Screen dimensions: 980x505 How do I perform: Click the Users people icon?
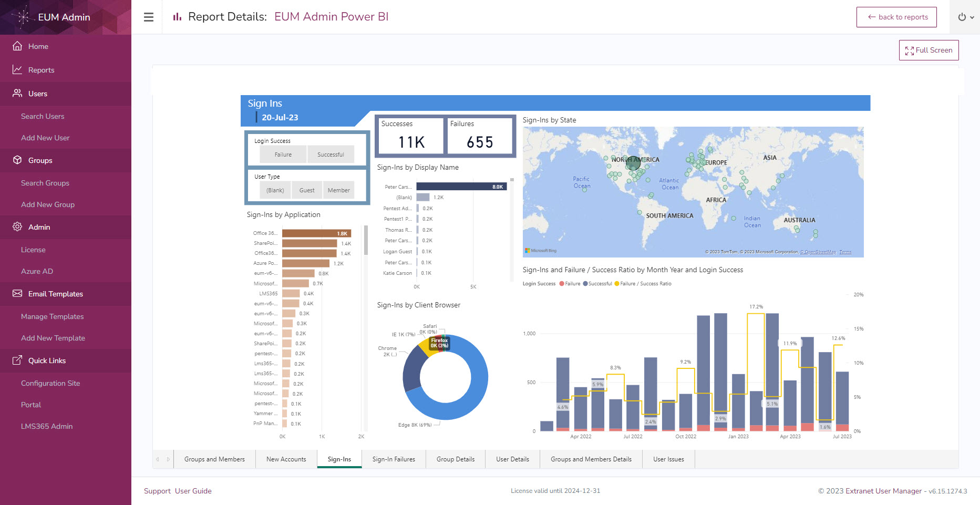(17, 93)
